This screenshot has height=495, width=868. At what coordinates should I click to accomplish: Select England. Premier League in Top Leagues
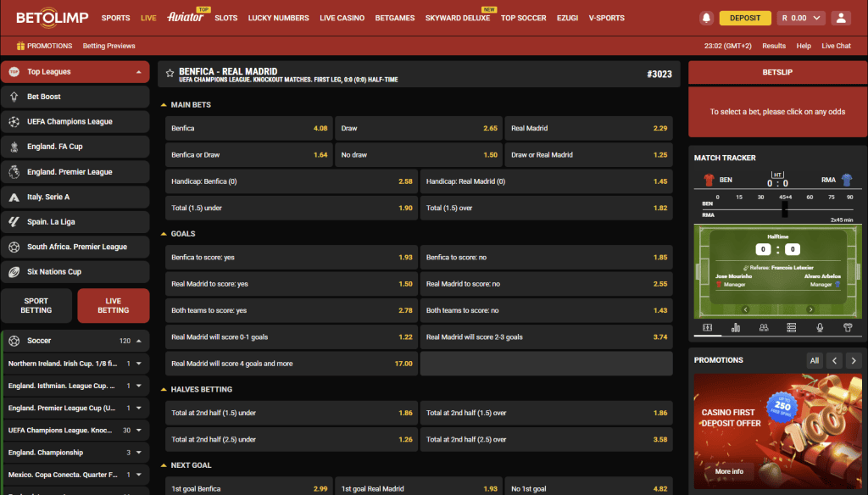tap(75, 172)
